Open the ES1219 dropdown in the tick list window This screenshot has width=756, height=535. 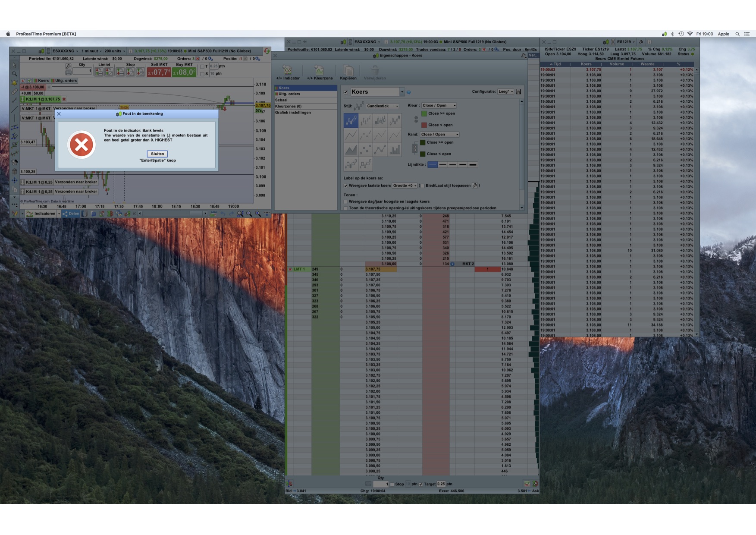point(626,42)
